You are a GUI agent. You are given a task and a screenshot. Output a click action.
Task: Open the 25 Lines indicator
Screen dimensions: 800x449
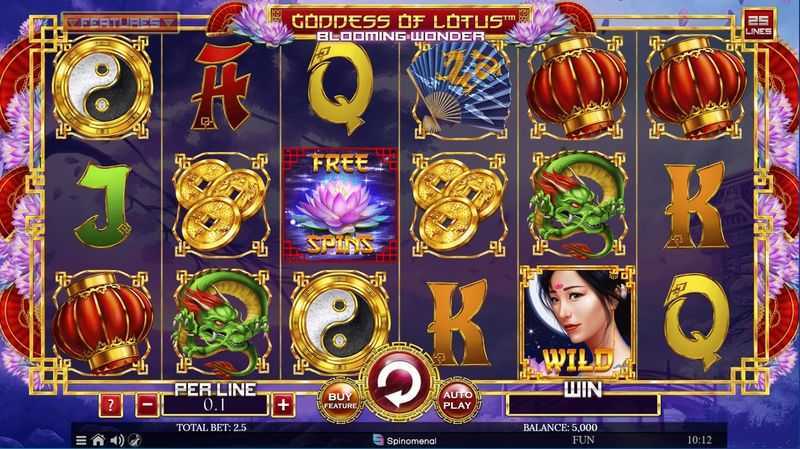[758, 24]
